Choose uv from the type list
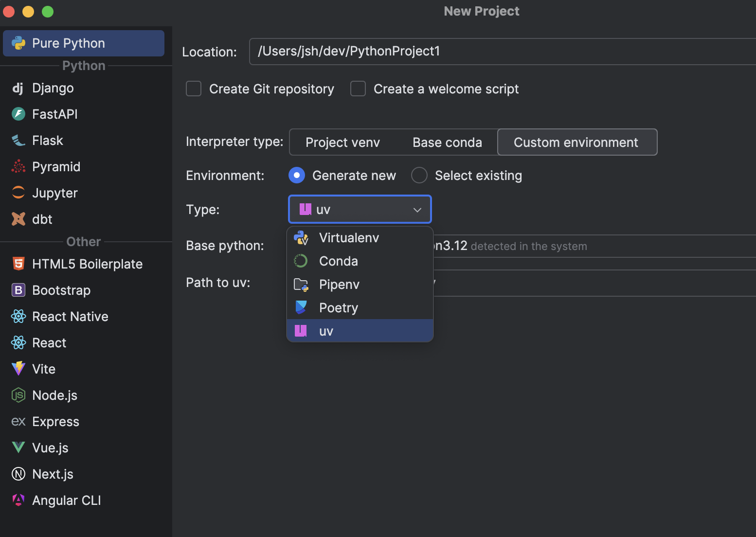The width and height of the screenshot is (756, 537). [x=360, y=331]
